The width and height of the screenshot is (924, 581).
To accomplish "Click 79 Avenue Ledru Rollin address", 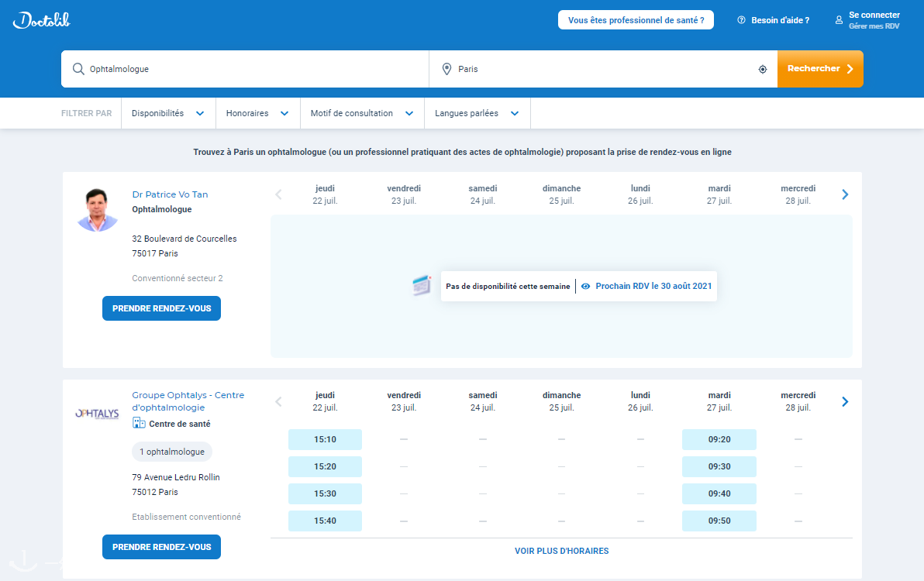I will pyautogui.click(x=176, y=477).
